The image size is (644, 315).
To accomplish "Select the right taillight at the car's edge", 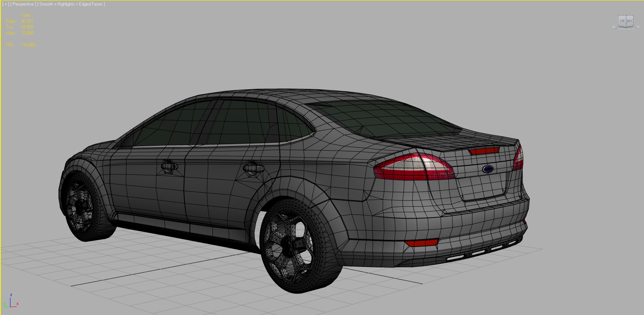I will coord(518,159).
